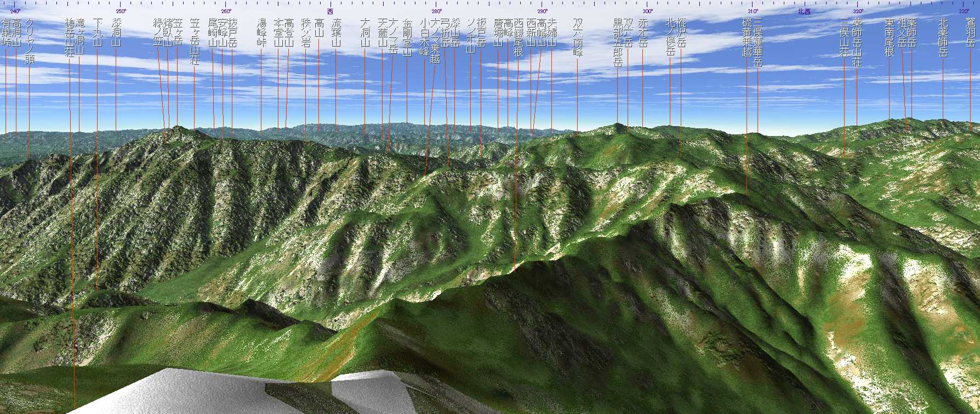Screen dimensions: 980x414
Task: Click the 300° bearing mark
Action: pyautogui.click(x=647, y=11)
